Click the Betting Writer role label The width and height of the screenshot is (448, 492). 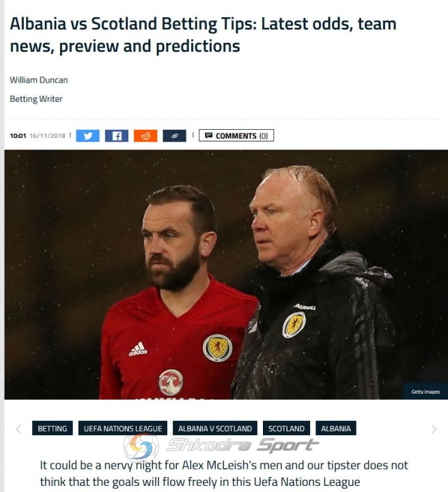tap(36, 99)
